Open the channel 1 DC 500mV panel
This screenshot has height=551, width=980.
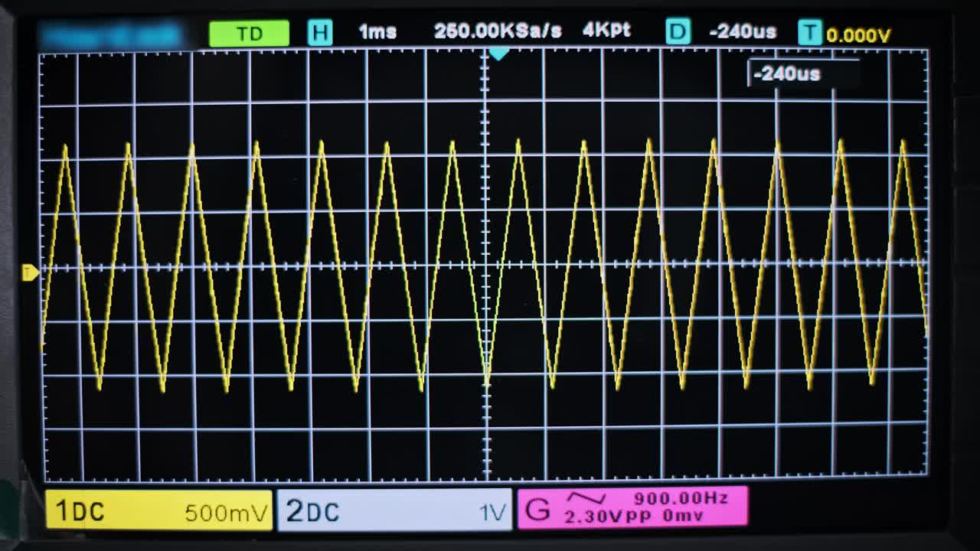click(159, 510)
